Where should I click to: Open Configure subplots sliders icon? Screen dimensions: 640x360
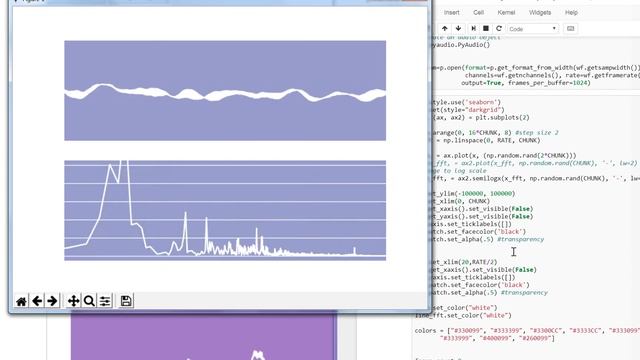105,301
